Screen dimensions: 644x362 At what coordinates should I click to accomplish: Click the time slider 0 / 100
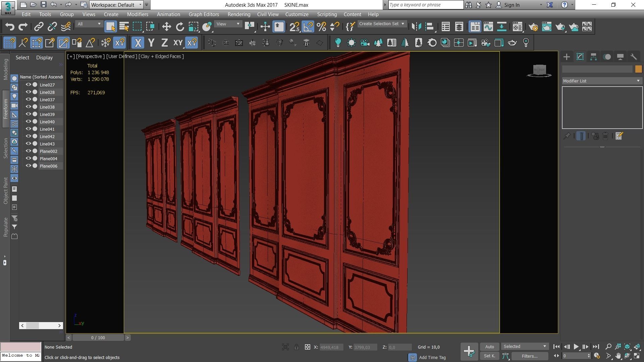98,338
